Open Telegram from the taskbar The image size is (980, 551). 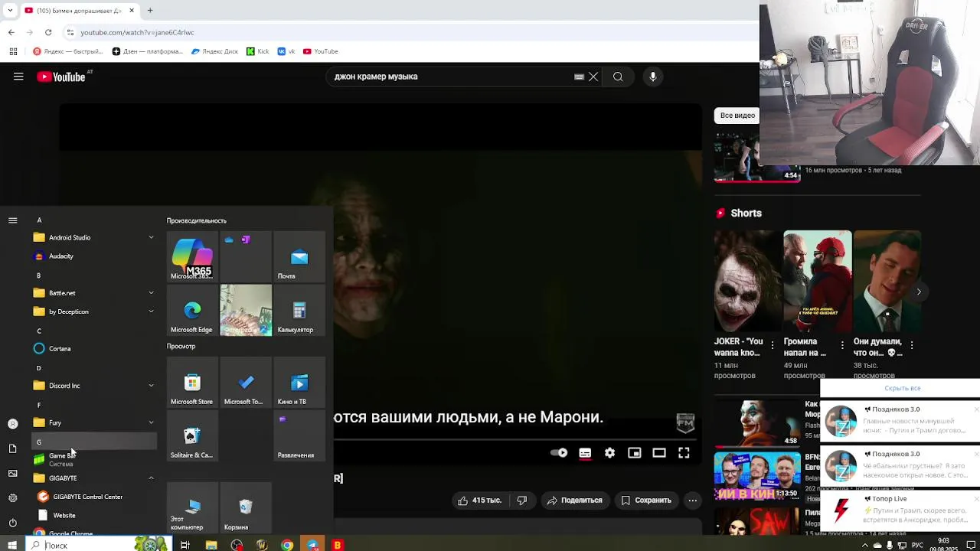pyautogui.click(x=312, y=545)
